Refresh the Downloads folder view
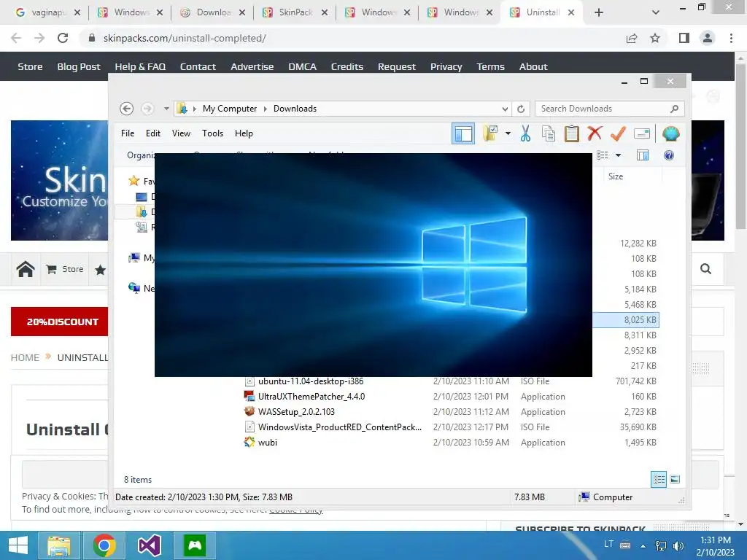 521,109
